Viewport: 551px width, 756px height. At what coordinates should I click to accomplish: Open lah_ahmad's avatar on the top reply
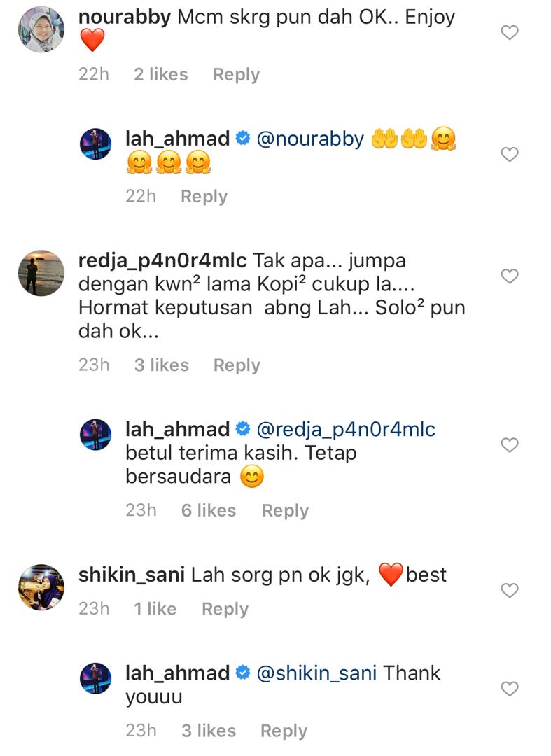point(95,143)
